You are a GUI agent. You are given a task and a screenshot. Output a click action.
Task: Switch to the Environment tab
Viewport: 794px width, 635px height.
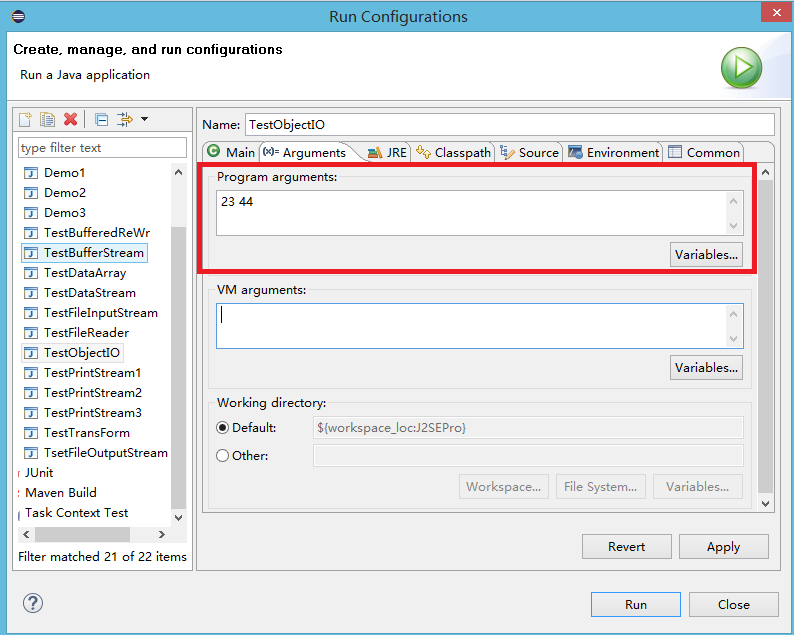(x=614, y=152)
